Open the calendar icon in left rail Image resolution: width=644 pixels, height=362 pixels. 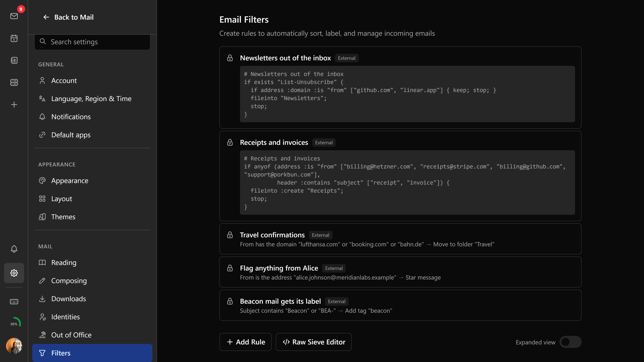click(x=14, y=38)
